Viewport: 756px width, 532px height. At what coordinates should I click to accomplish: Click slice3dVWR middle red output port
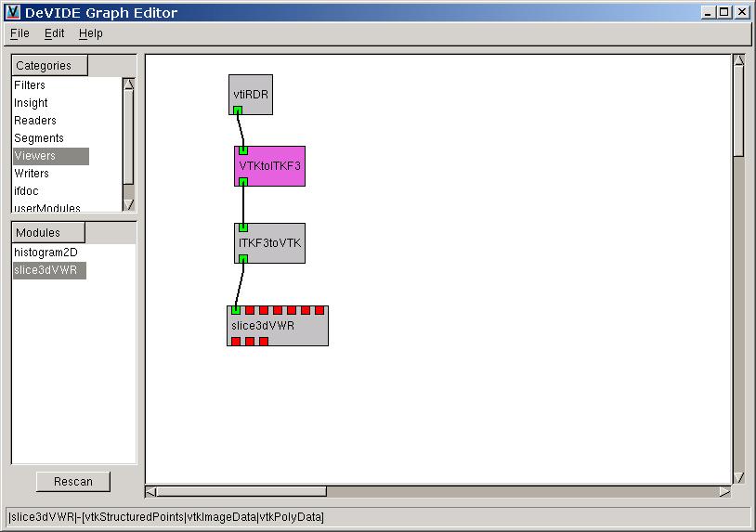[250, 341]
